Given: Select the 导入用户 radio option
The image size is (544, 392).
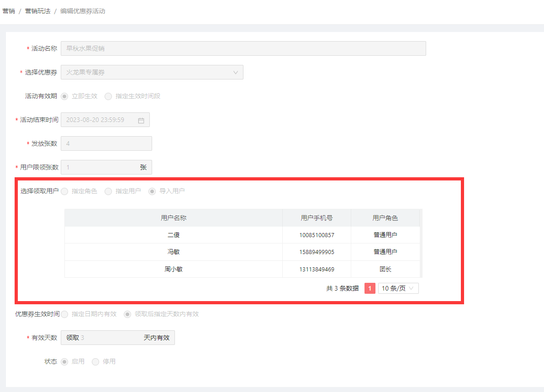Looking at the screenshot, I should click(152, 191).
